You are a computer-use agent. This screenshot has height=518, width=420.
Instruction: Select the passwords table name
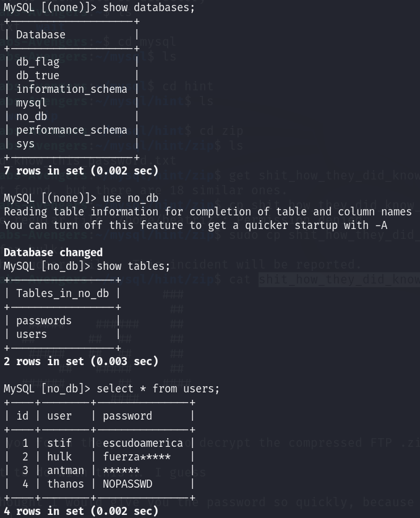coord(44,321)
